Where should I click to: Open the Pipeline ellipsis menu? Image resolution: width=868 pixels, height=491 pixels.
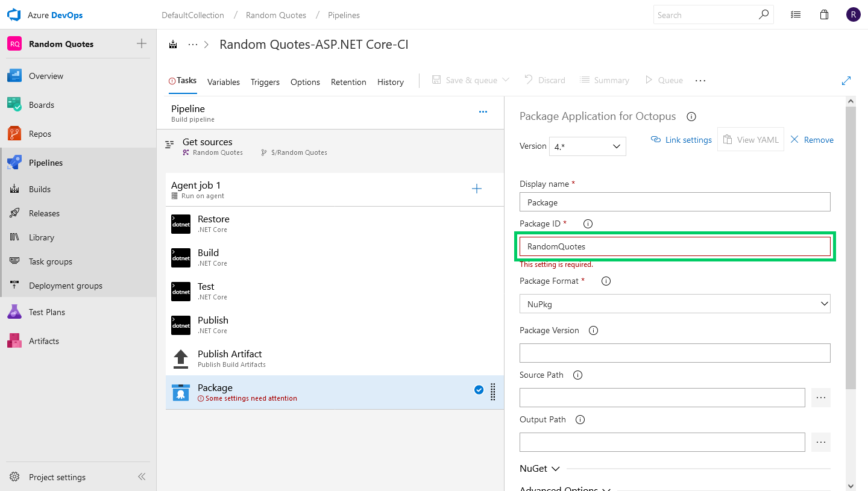(x=483, y=112)
